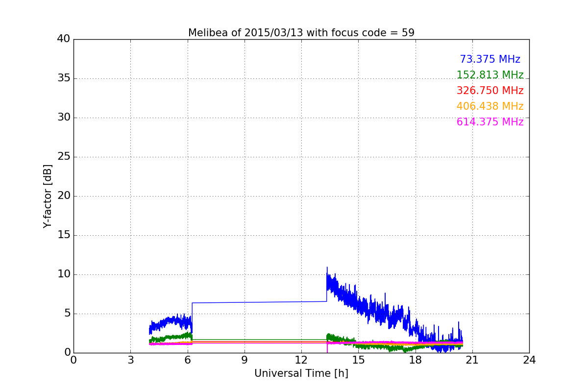Click the 'Y-factor [dB]' axis label
The image size is (588, 392).
[48, 196]
